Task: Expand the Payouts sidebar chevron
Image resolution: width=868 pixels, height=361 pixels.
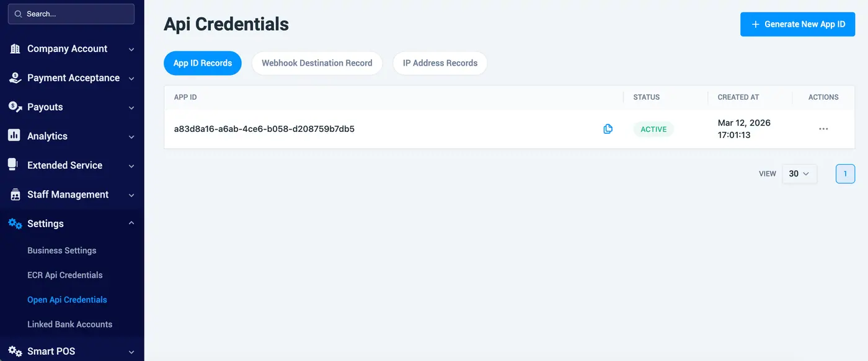Action: point(131,108)
